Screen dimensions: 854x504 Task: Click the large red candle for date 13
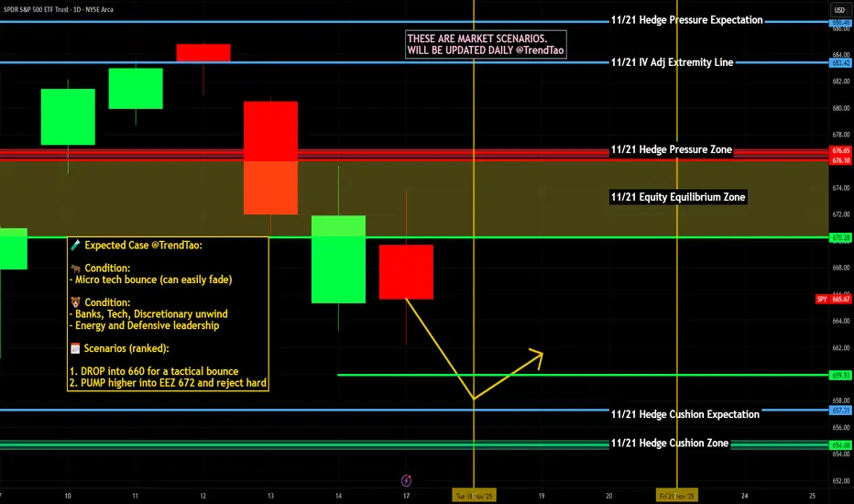(x=270, y=158)
